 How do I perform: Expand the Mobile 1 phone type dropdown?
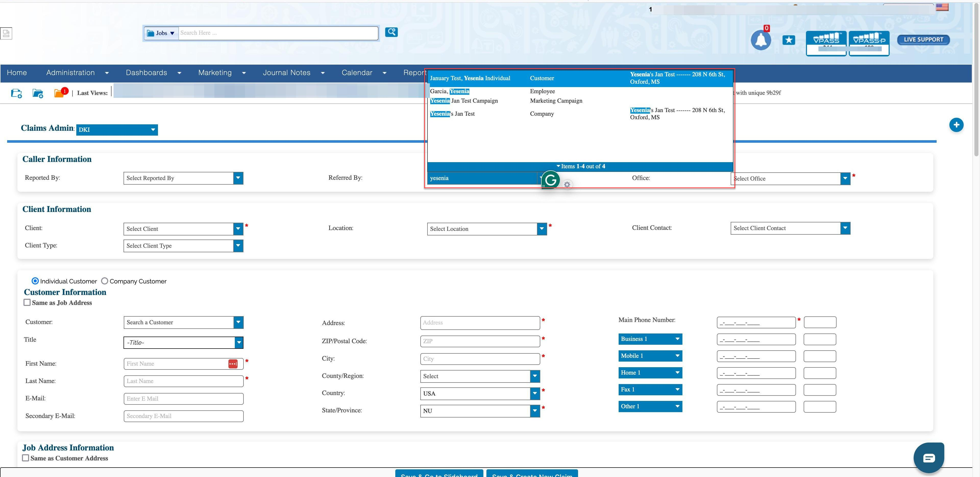click(x=650, y=356)
